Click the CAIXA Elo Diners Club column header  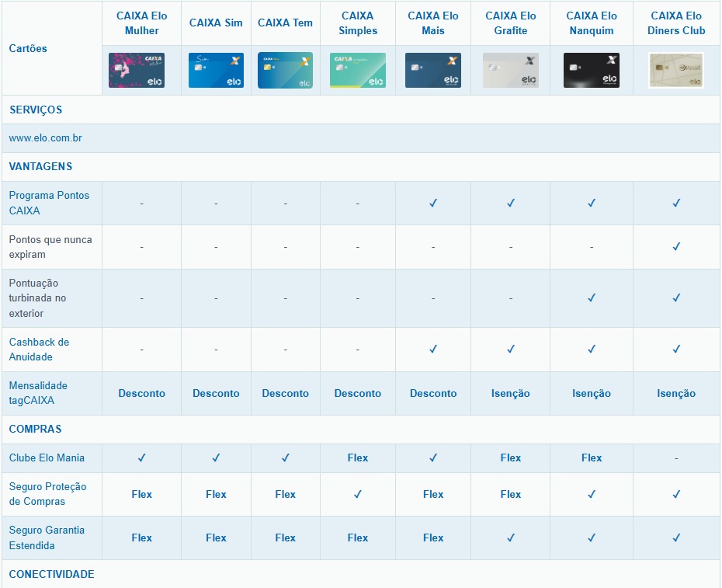click(676, 23)
